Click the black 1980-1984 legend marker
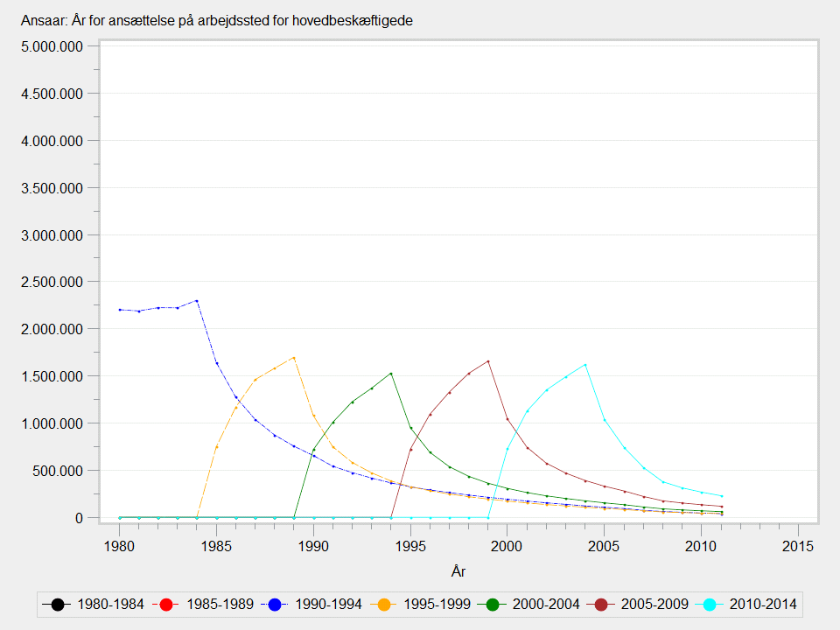 (x=58, y=604)
